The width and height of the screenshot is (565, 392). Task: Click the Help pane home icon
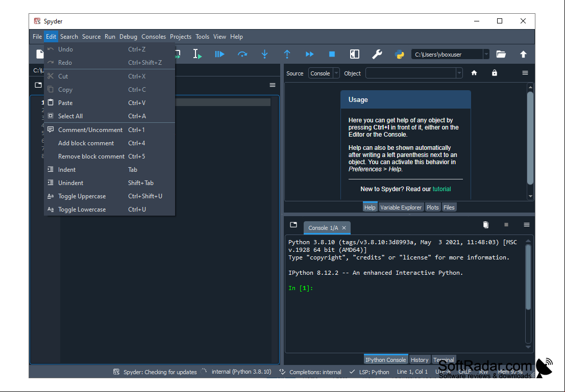[x=474, y=73]
